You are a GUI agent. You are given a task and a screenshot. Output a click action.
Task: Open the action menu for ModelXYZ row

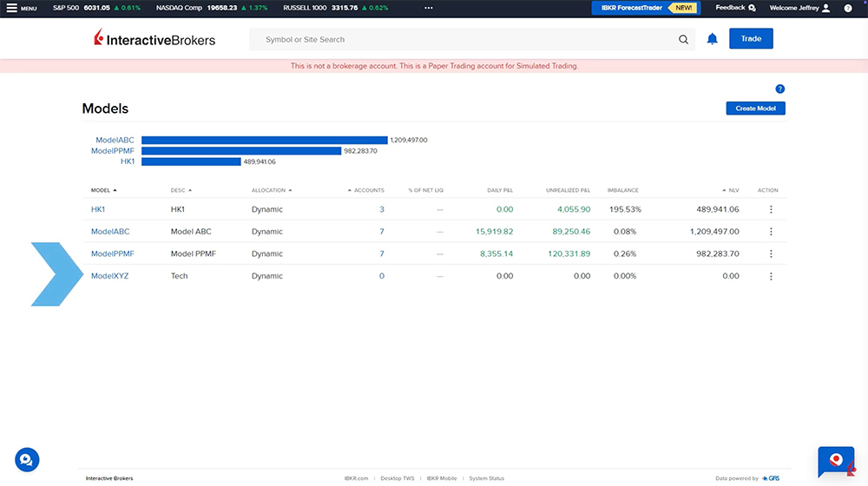[x=771, y=276]
